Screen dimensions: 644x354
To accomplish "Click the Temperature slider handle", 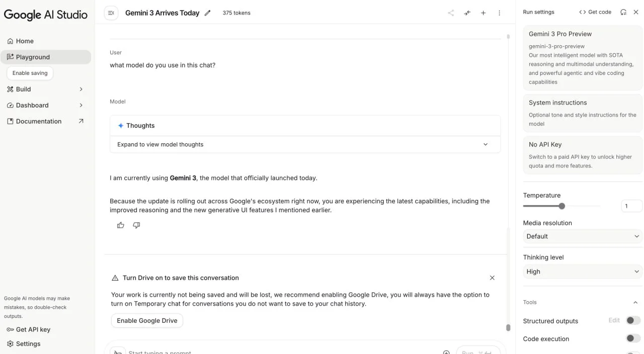I will 562,206.
